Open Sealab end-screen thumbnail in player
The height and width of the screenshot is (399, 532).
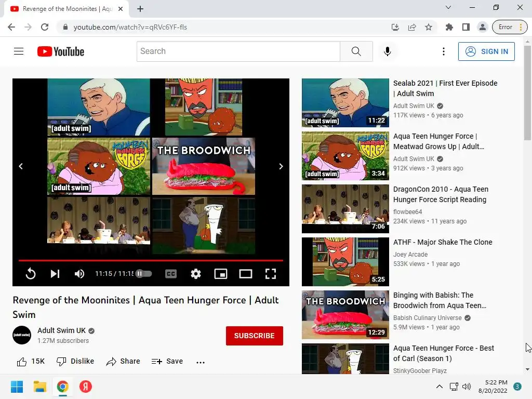pos(98,107)
